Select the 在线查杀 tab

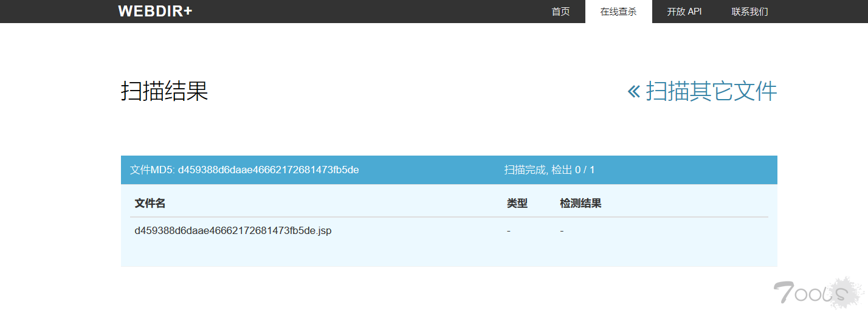[x=618, y=12]
